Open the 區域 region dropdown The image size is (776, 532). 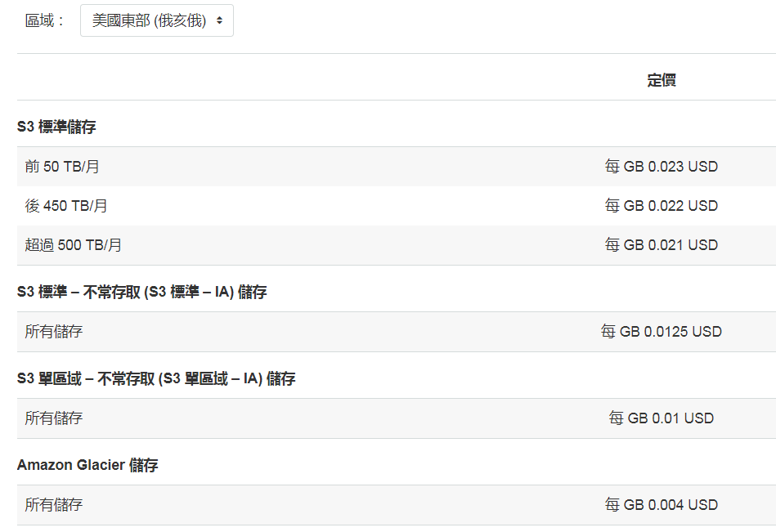coord(156,20)
